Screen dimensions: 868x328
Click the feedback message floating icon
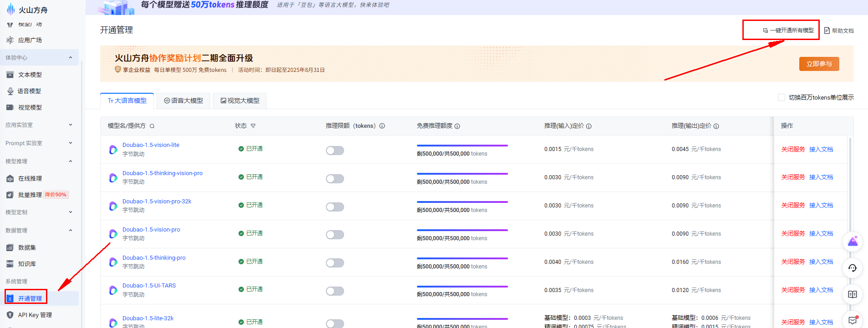click(853, 321)
